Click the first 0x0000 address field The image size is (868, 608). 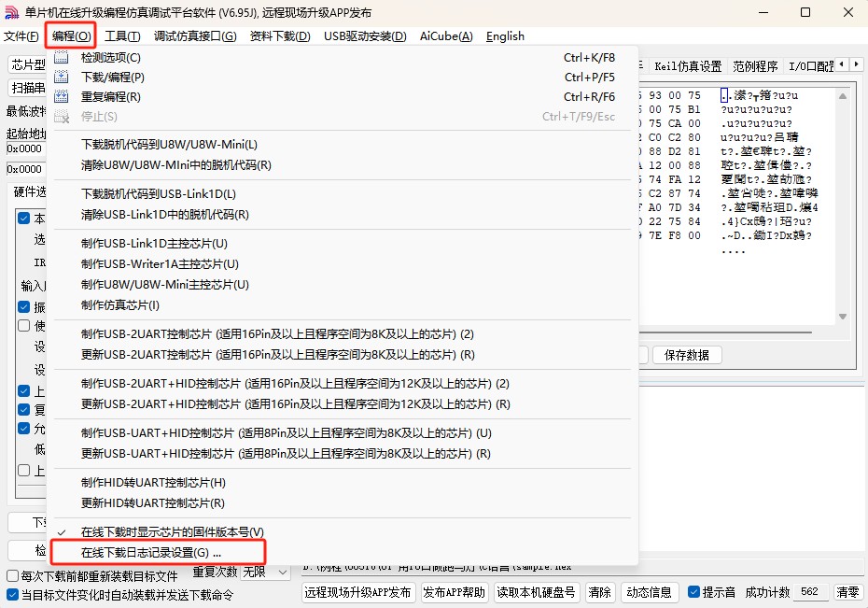[25, 148]
